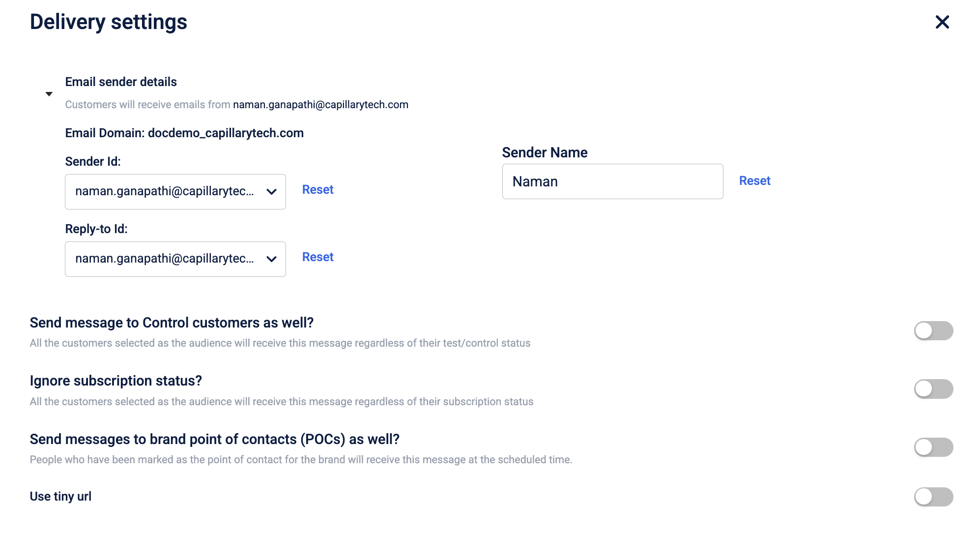The width and height of the screenshot is (980, 536).
Task: Click into the Sender Name input field
Action: pos(612,181)
